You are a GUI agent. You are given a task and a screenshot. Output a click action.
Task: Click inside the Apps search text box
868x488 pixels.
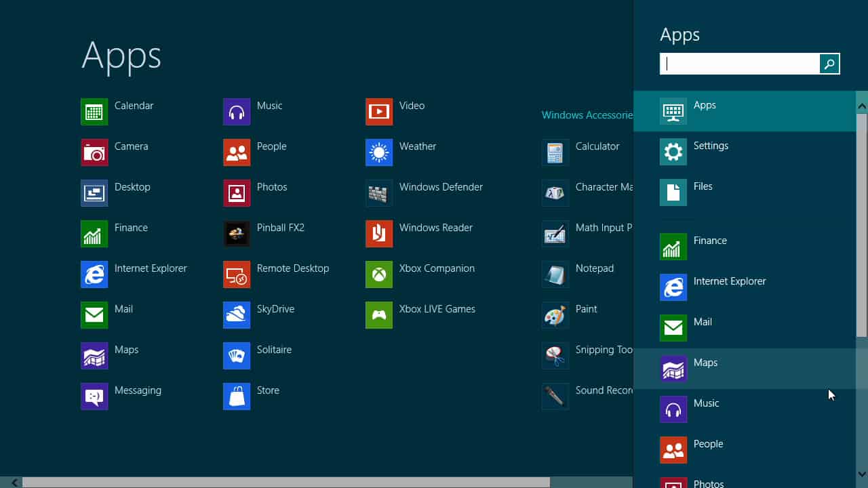(x=740, y=64)
